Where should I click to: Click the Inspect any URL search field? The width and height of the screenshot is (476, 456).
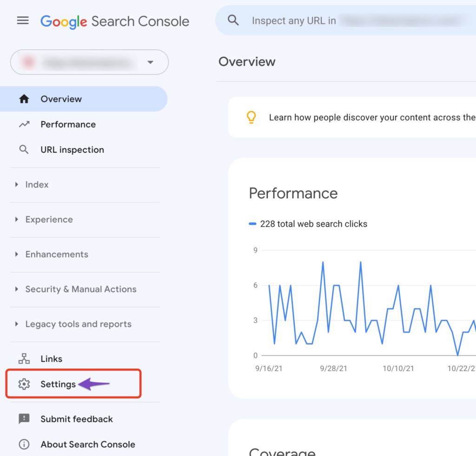pos(345,20)
